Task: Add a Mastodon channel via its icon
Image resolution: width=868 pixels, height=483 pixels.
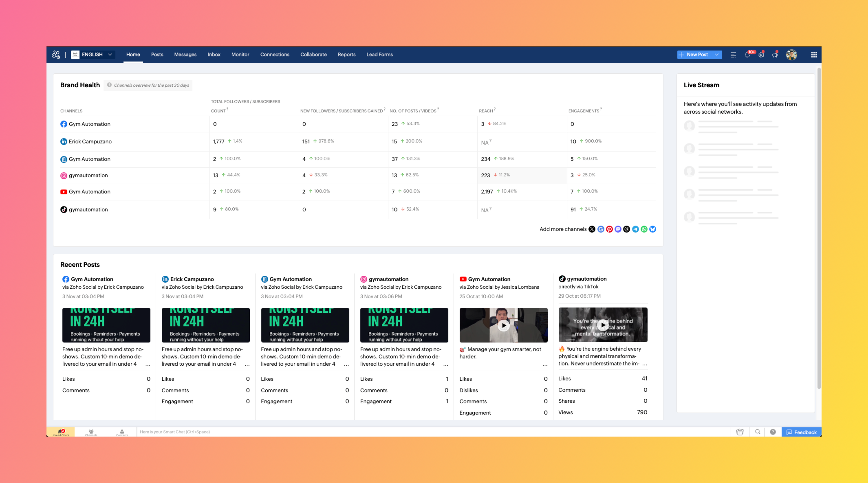Action: (618, 229)
